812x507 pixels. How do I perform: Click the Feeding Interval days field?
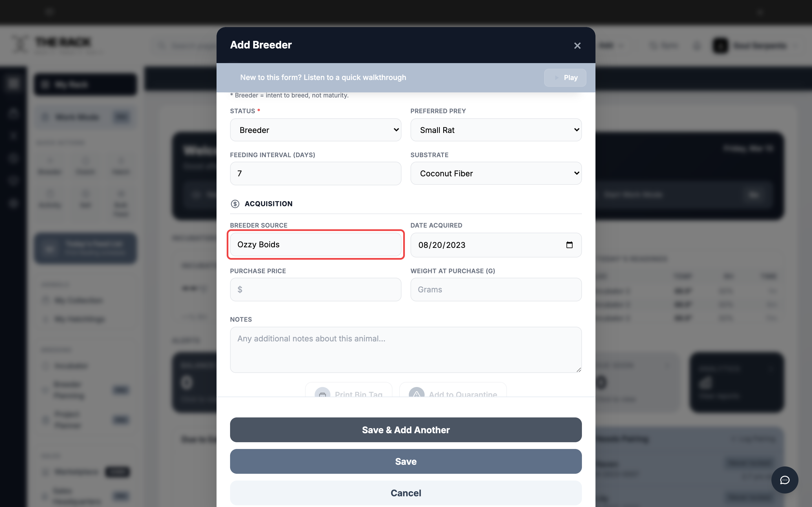click(x=315, y=173)
